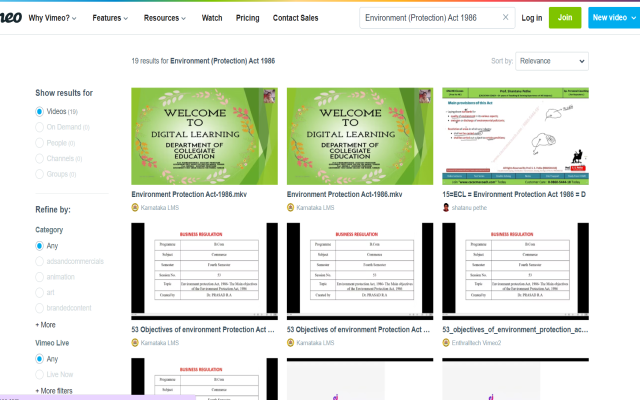Click the Karnataka LMS avatar under the first video
Image resolution: width=640 pixels, height=400 pixels.
pos(135,207)
